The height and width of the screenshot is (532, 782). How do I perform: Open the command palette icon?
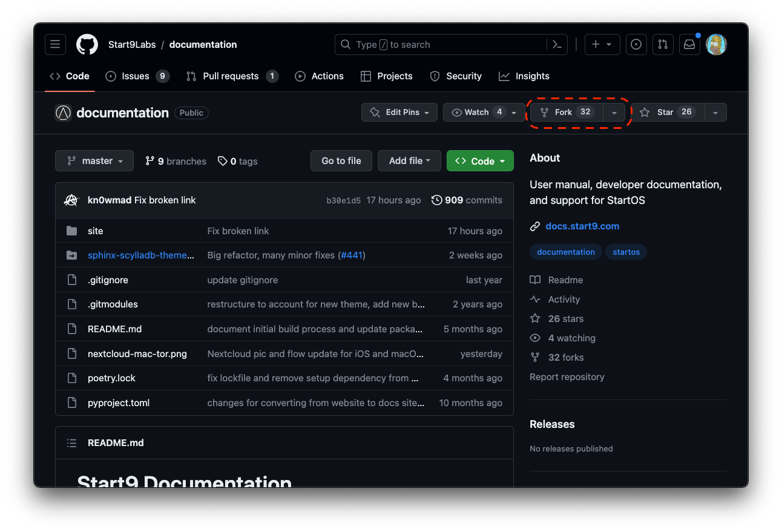(557, 45)
